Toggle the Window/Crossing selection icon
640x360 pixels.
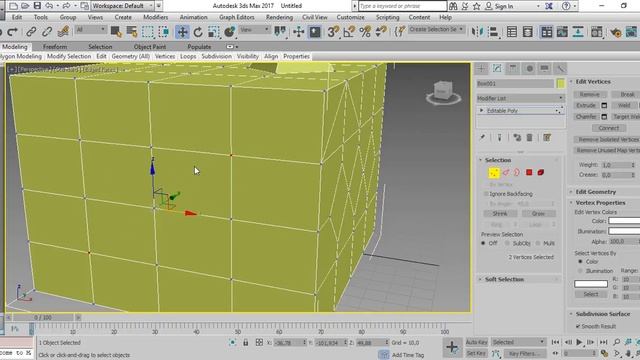click(x=164, y=31)
